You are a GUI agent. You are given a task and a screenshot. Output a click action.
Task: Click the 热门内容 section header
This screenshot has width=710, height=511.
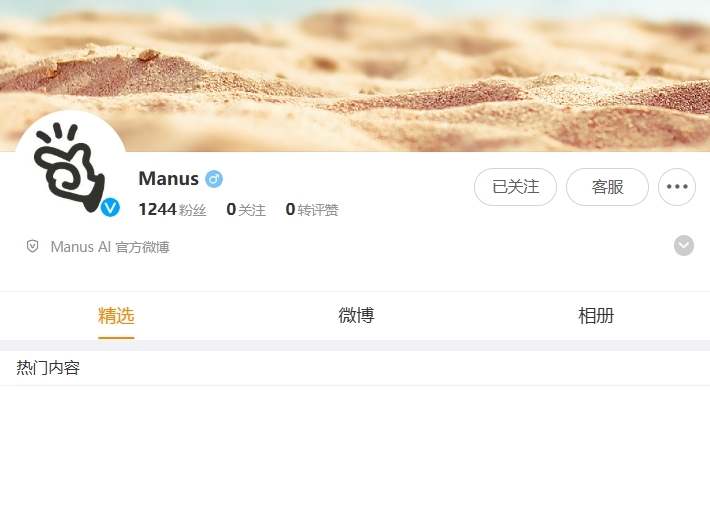tap(48, 368)
